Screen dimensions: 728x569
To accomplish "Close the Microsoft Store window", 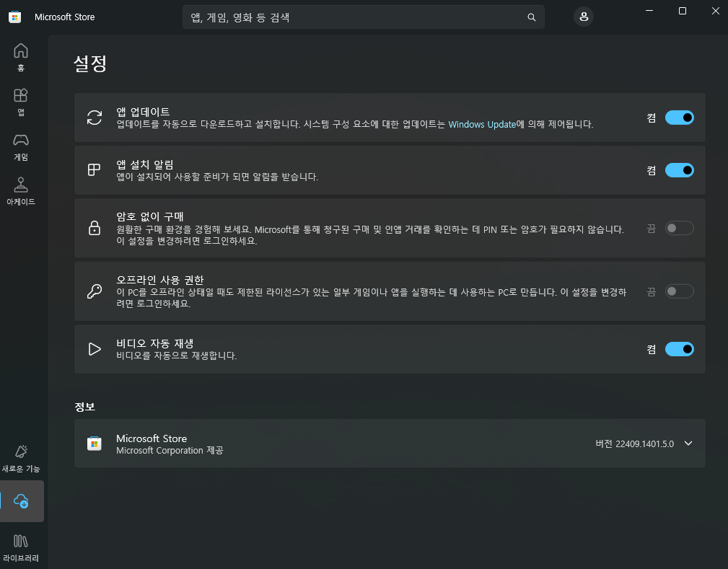I will point(716,11).
